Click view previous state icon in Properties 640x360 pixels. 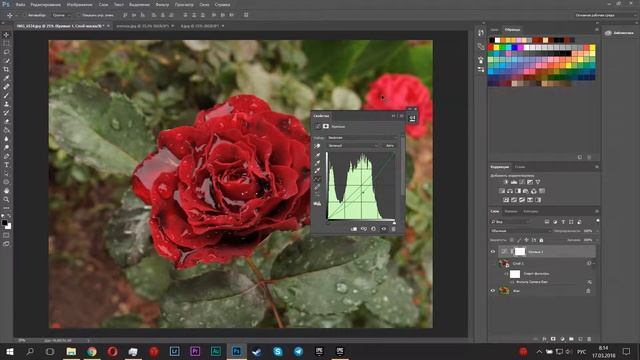click(x=364, y=229)
